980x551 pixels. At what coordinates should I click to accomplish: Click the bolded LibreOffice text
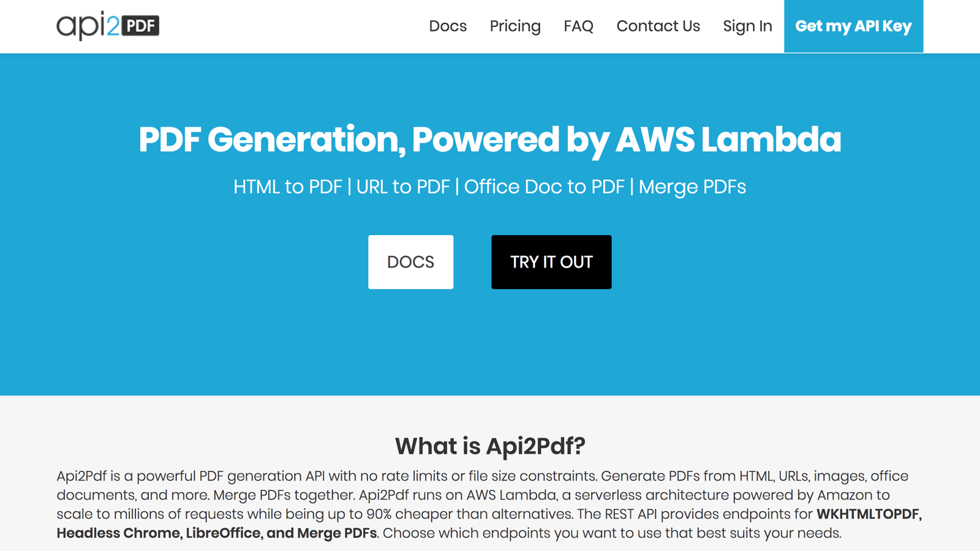coord(222,533)
